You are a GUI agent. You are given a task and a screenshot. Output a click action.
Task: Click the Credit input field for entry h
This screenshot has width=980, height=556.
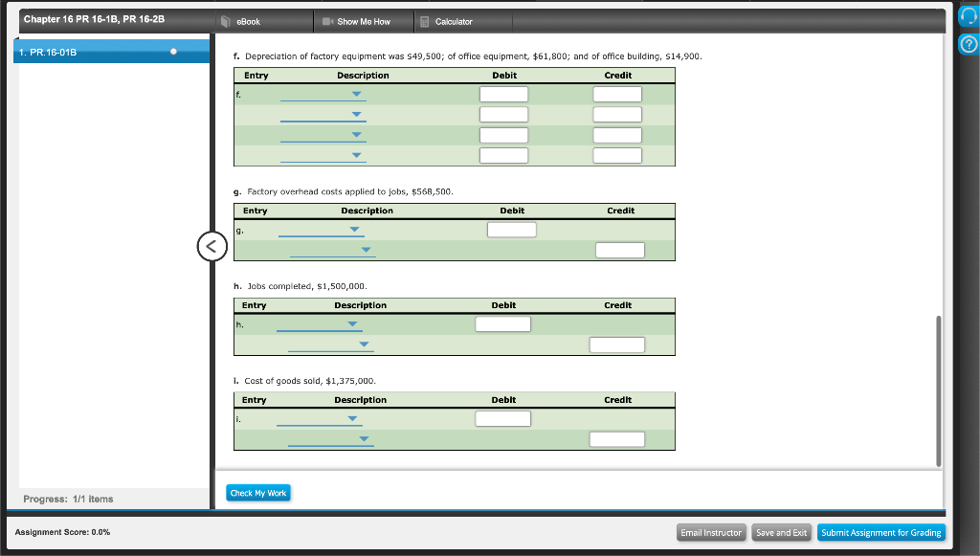pos(617,345)
